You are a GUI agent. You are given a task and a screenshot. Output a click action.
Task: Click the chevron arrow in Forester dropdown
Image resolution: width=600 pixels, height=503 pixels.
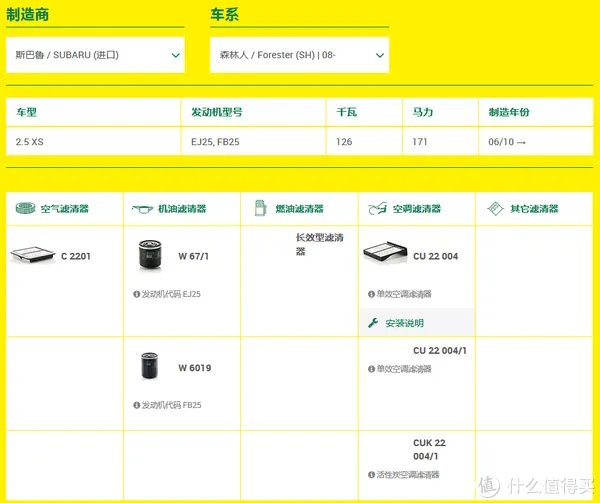click(x=380, y=55)
